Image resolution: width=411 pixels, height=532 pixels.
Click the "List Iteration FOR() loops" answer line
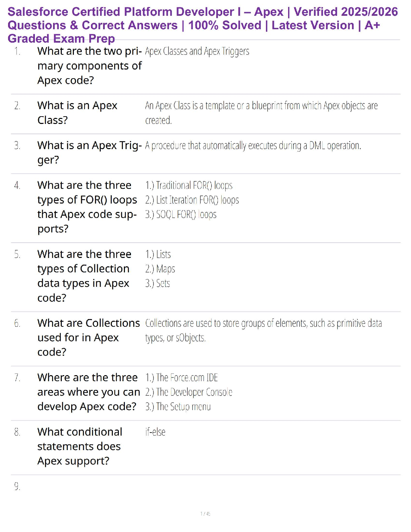coord(192,200)
